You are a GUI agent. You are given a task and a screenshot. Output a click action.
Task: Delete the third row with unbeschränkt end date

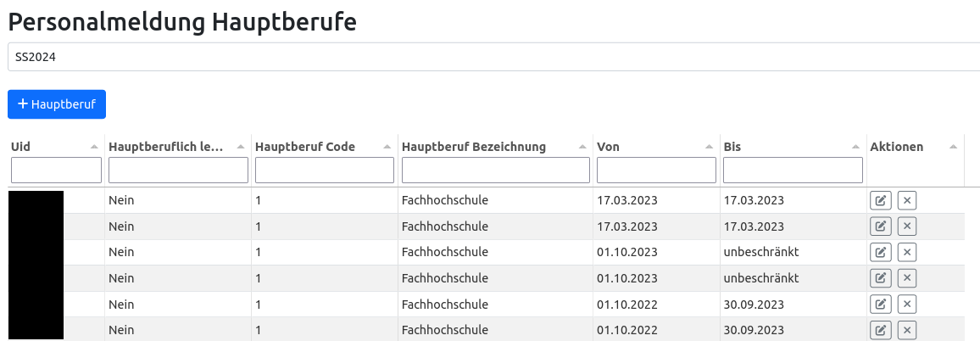pos(906,253)
